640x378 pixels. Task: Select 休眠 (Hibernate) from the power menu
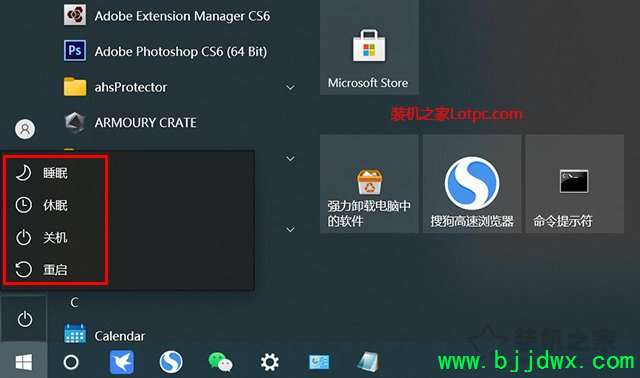[x=55, y=205]
